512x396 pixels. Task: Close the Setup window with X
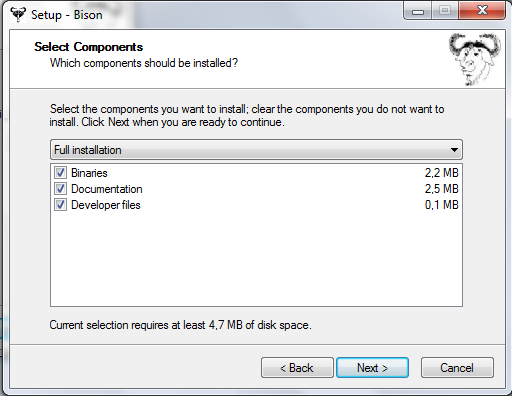(x=482, y=11)
